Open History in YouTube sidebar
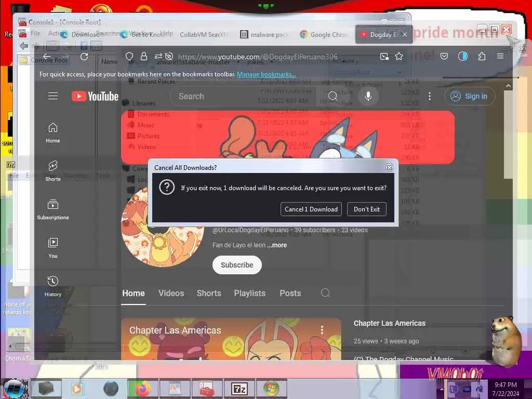This screenshot has height=399, width=532. pos(53,286)
